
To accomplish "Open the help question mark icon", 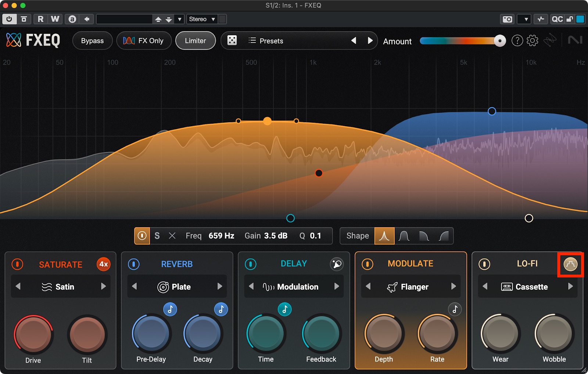I will 517,40.
